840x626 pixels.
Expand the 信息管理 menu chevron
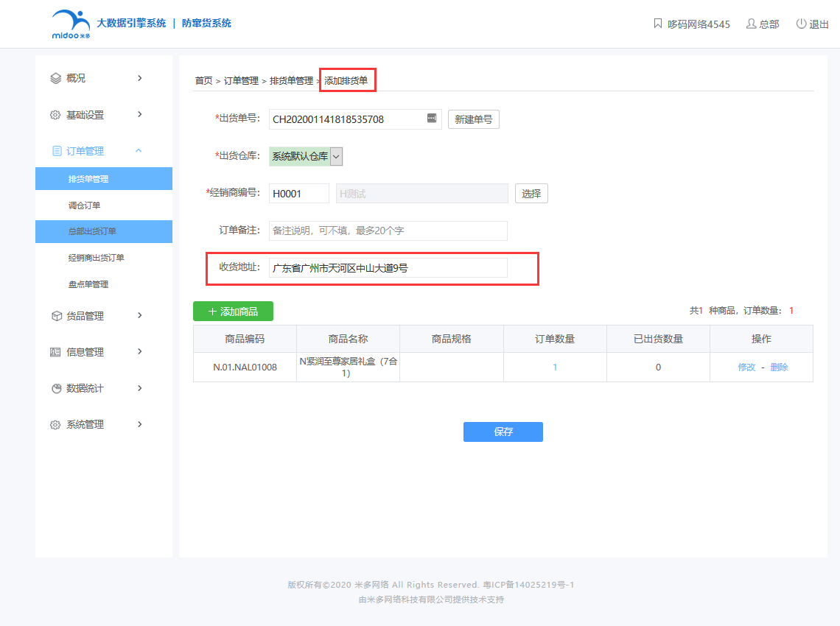140,351
